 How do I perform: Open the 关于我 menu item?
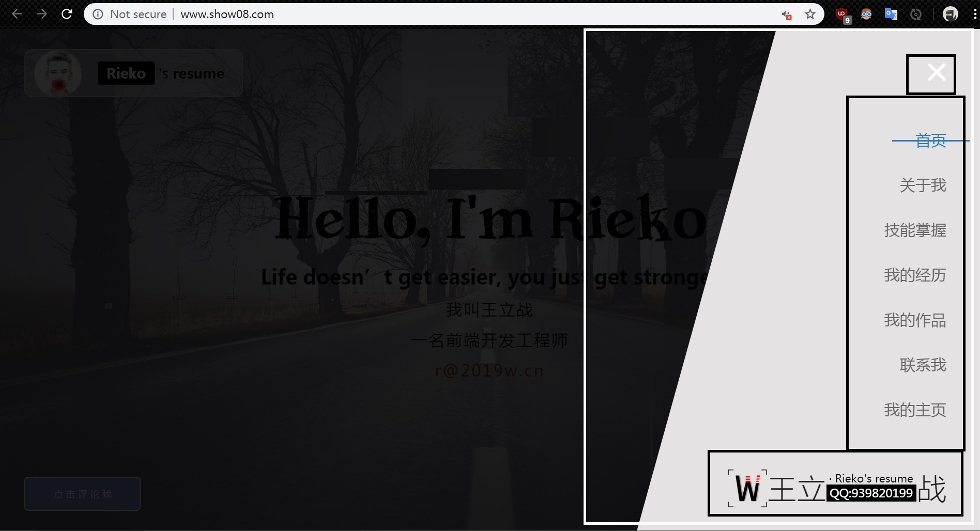click(923, 185)
